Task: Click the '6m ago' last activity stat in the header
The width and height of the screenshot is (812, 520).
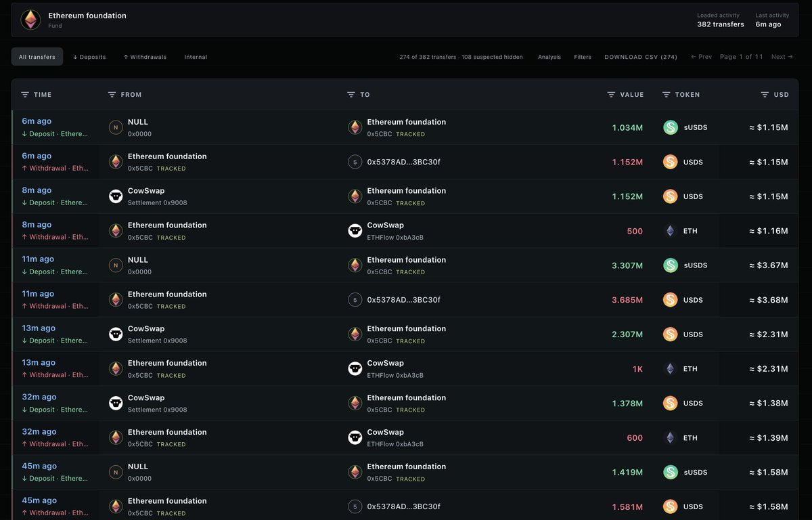Action: (x=768, y=24)
